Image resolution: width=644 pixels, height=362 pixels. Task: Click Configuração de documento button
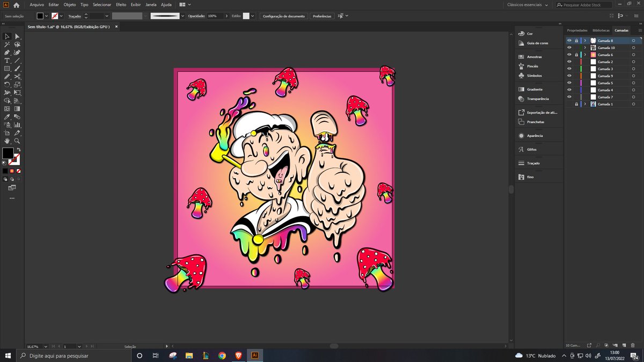click(x=284, y=16)
